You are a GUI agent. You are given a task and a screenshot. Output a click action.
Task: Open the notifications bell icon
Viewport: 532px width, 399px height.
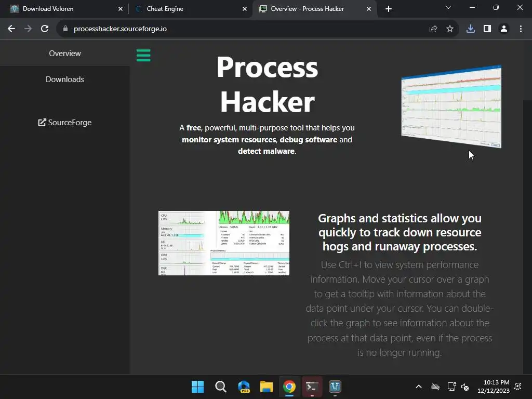(x=518, y=387)
